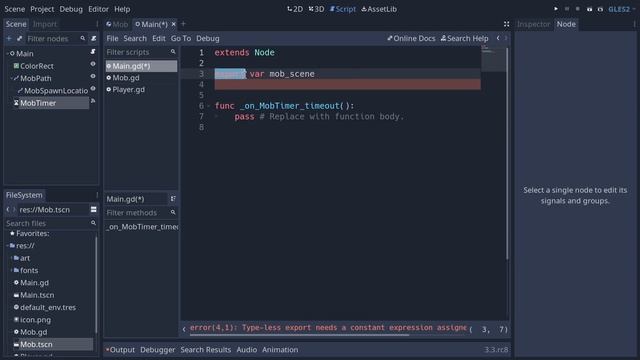
Task: Select Player.gd in script list
Action: pos(141,89)
